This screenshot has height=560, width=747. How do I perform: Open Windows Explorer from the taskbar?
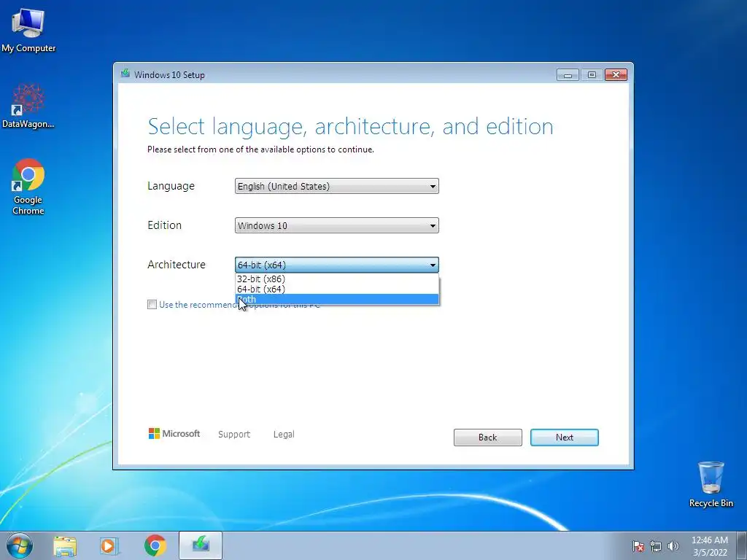click(x=65, y=545)
